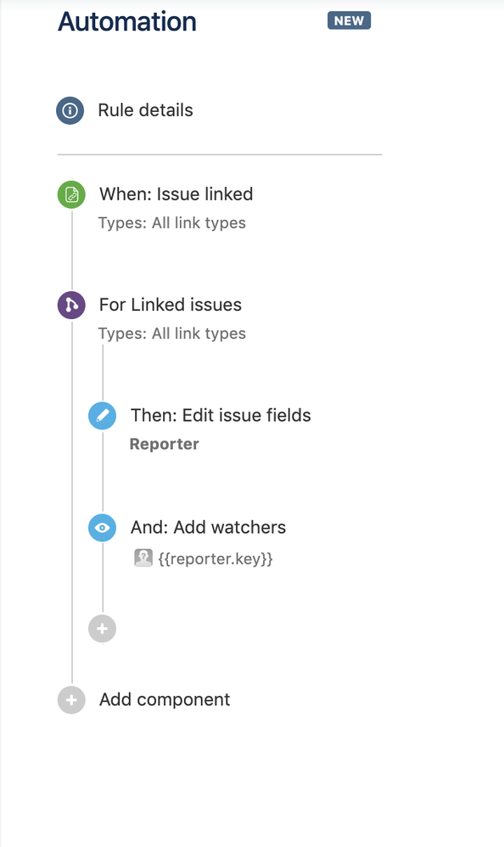Toggle the Reporter field selection
This screenshot has height=847, width=504.
[164, 444]
